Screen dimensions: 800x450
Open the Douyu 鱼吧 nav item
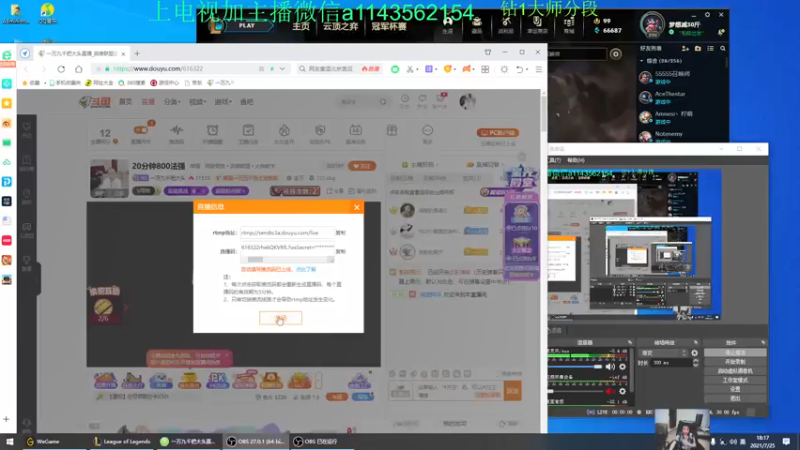tap(246, 102)
